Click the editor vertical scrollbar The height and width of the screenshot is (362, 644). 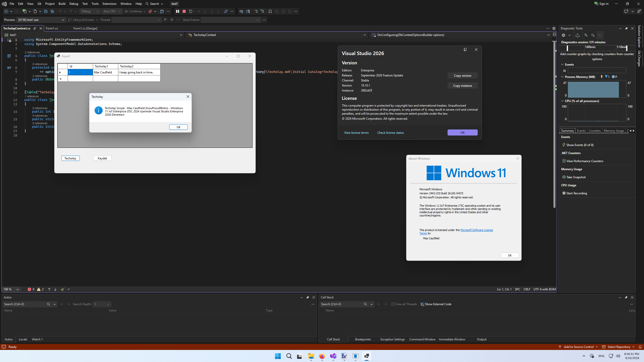tap(554, 124)
